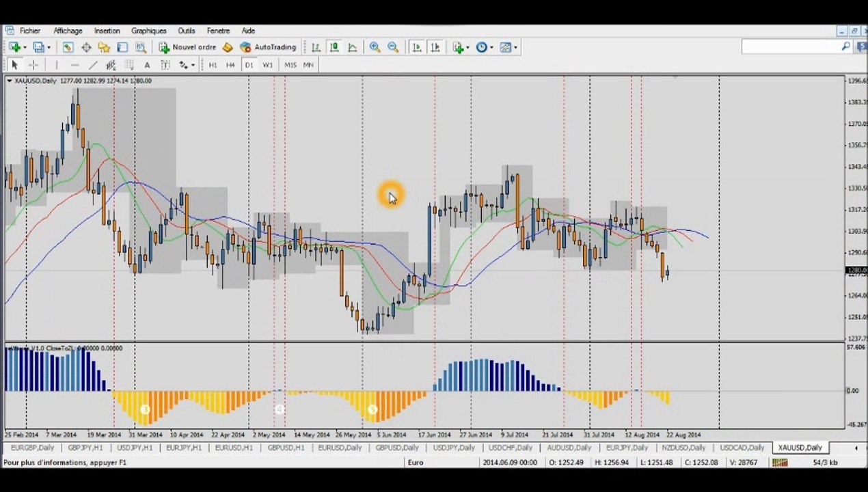This screenshot has height=492, width=868.
Task: Open the Market Watch panel icon
Action: pos(68,47)
